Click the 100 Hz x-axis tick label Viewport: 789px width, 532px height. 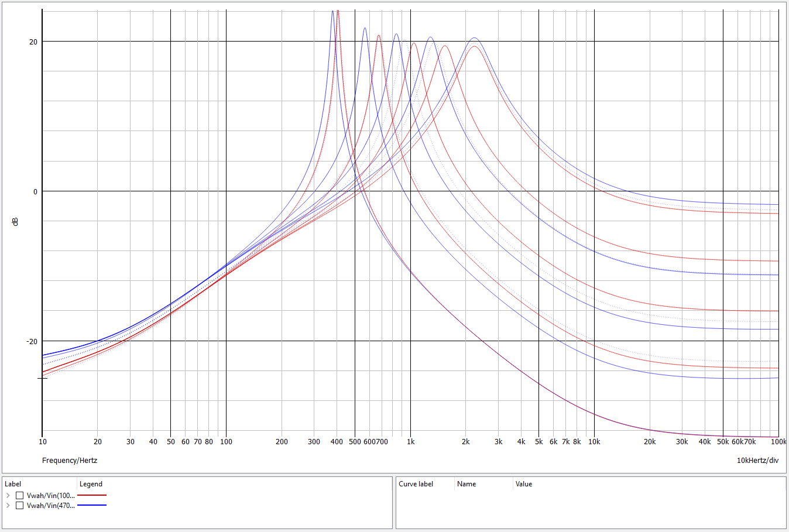[226, 442]
